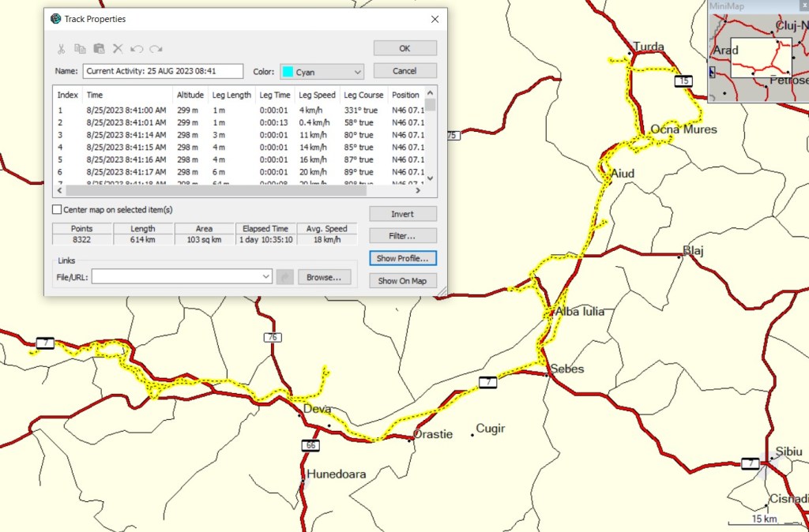
Task: Click the Altitude column header
Action: (x=190, y=95)
